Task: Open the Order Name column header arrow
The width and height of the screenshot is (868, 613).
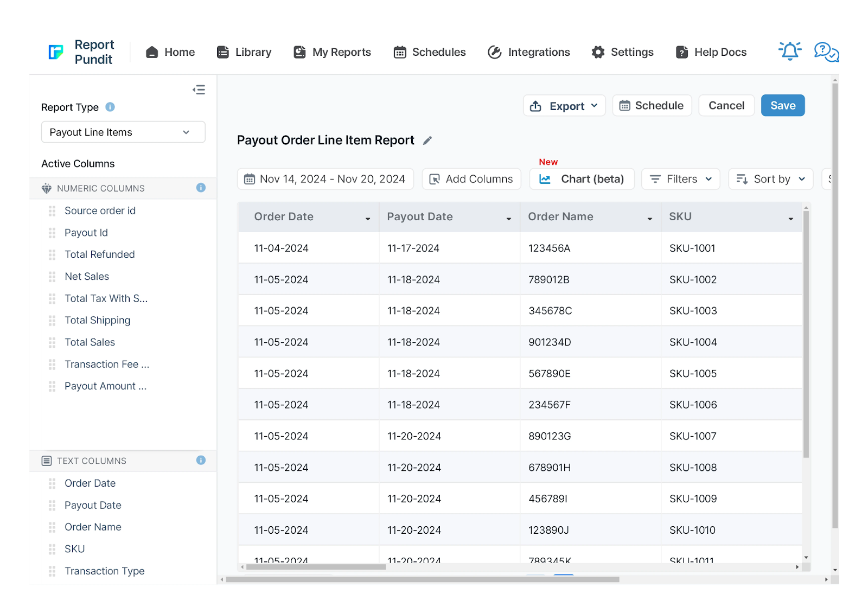Action: tap(650, 219)
